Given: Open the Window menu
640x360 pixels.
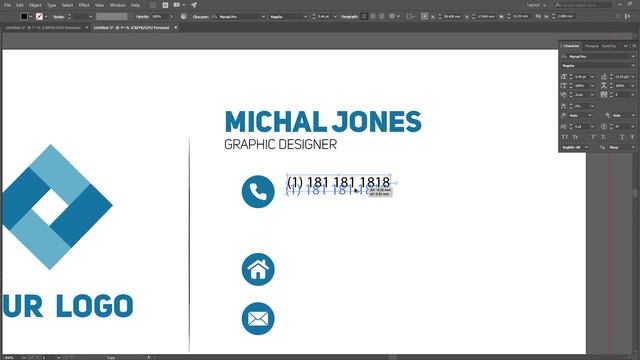Looking at the screenshot, I should point(118,5).
